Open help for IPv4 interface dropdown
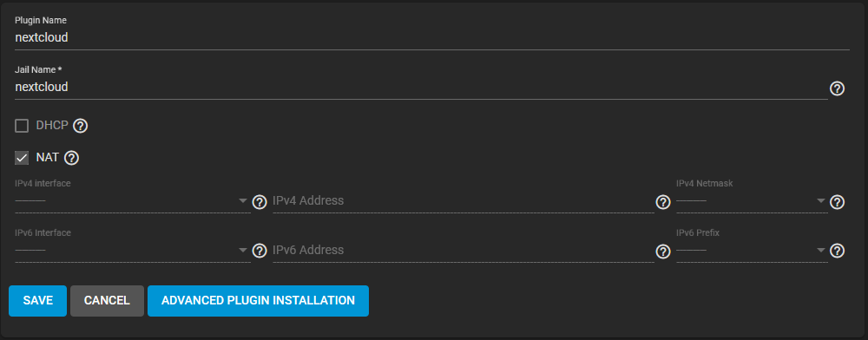The width and height of the screenshot is (868, 340). click(259, 202)
